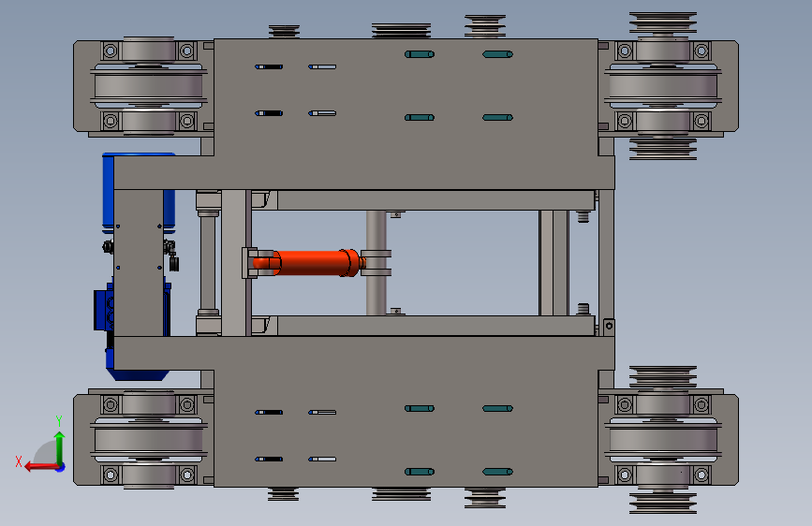812x526 pixels.
Task: Pick the bottom-right rail wheel
Action: (663, 440)
